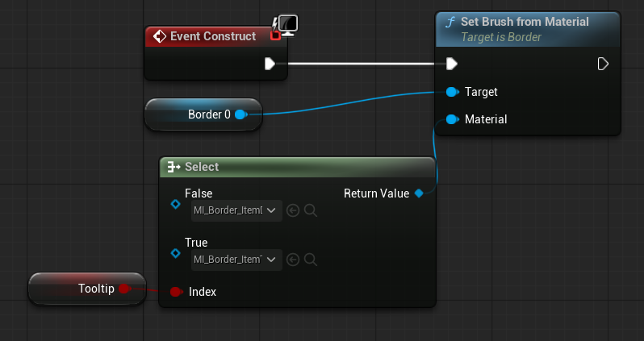The width and height of the screenshot is (644, 341).
Task: Click the Return Value output pin
Action: 418,193
